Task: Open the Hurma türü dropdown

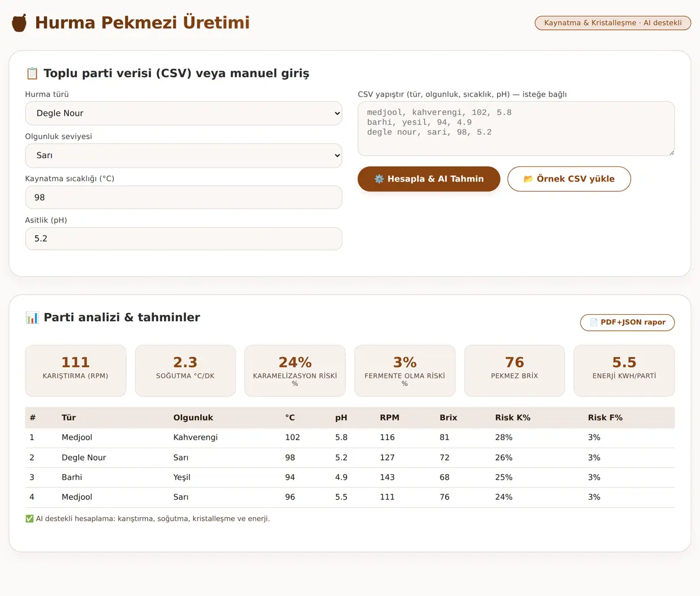Action: point(184,113)
